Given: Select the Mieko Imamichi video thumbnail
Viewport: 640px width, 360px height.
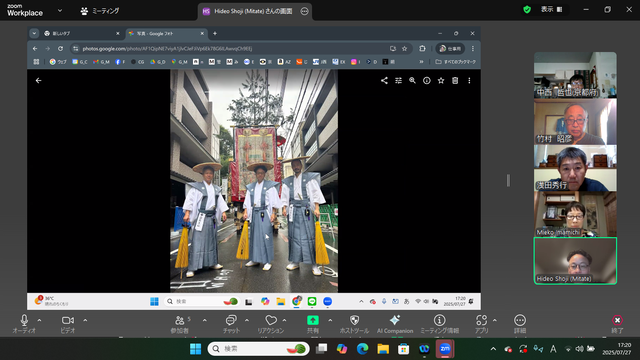Looking at the screenshot, I should pos(575,215).
